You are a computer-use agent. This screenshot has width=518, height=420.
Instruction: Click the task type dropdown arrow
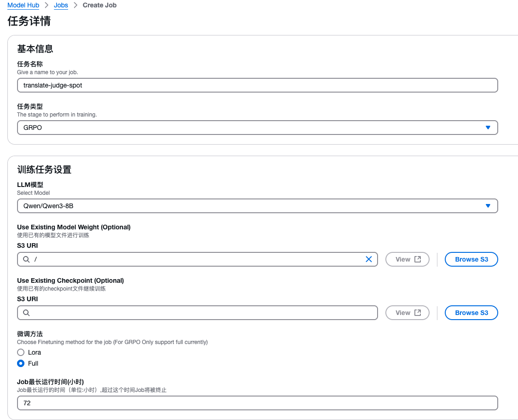(488, 128)
